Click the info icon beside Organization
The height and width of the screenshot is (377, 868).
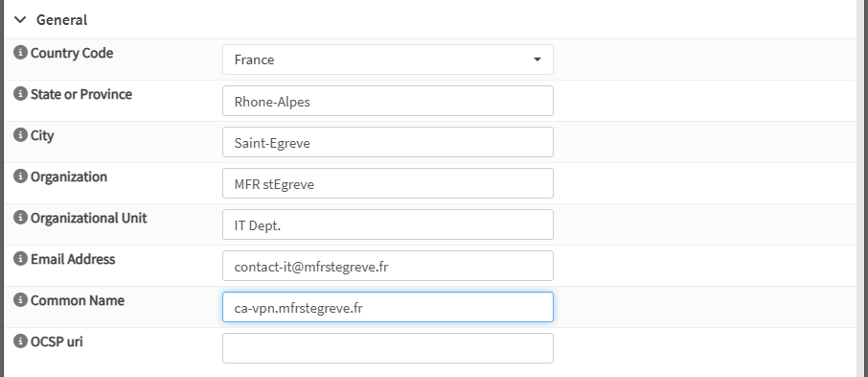[x=20, y=177]
